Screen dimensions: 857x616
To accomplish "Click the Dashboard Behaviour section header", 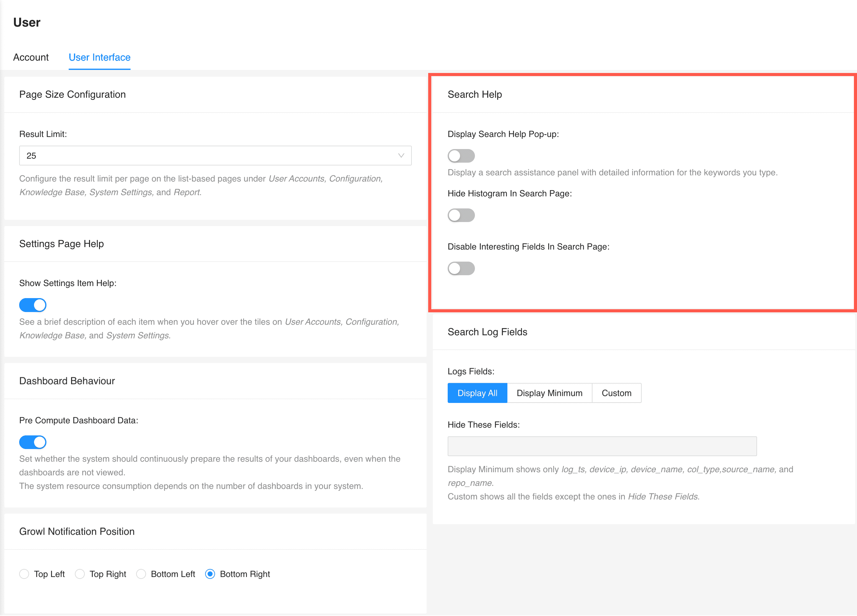I will point(67,381).
